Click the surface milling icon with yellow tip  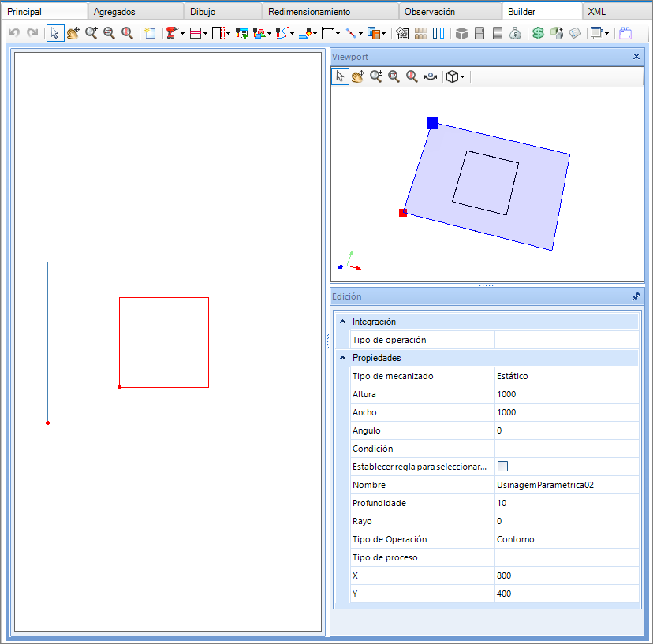(306, 33)
